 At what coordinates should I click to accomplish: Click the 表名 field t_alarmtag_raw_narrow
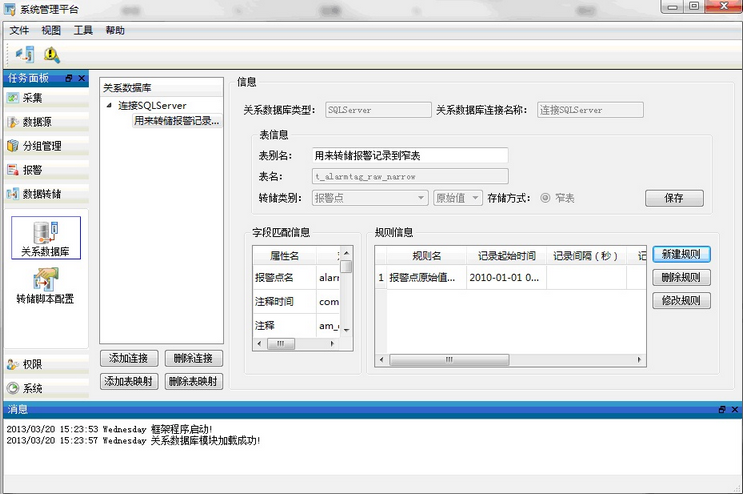tap(410, 176)
